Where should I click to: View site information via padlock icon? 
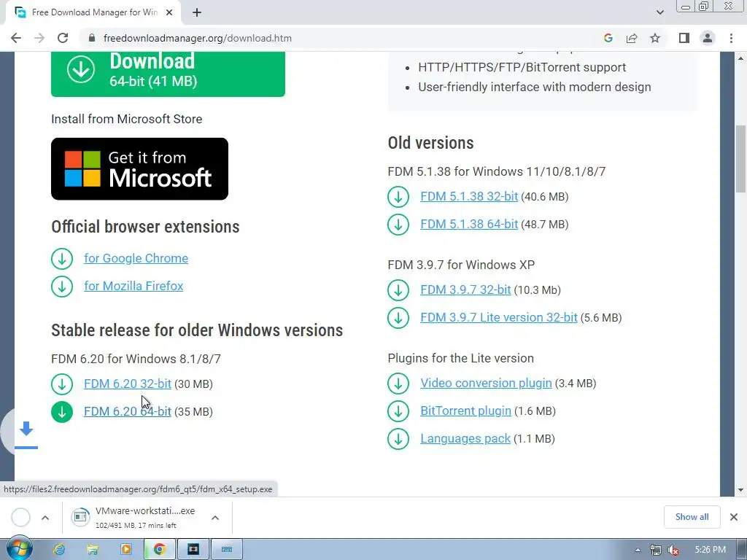point(92,38)
